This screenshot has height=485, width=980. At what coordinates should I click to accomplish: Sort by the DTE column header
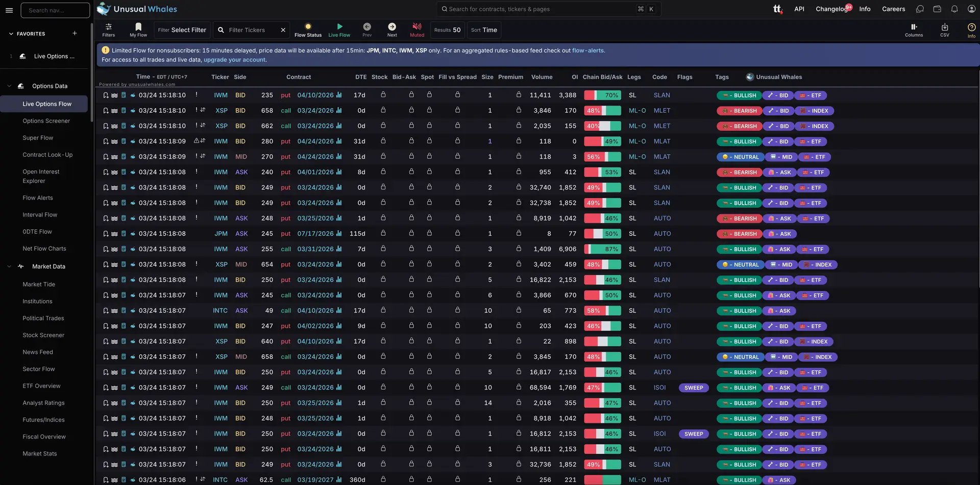click(361, 77)
